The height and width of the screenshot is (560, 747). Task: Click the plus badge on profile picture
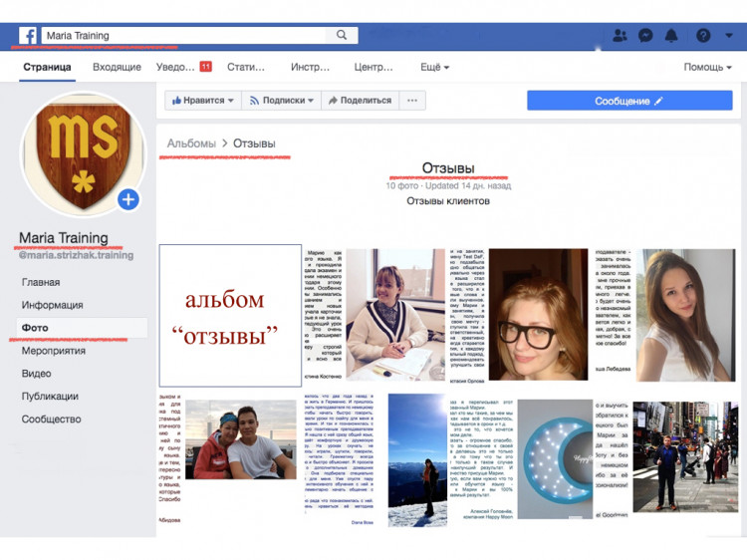(x=128, y=199)
